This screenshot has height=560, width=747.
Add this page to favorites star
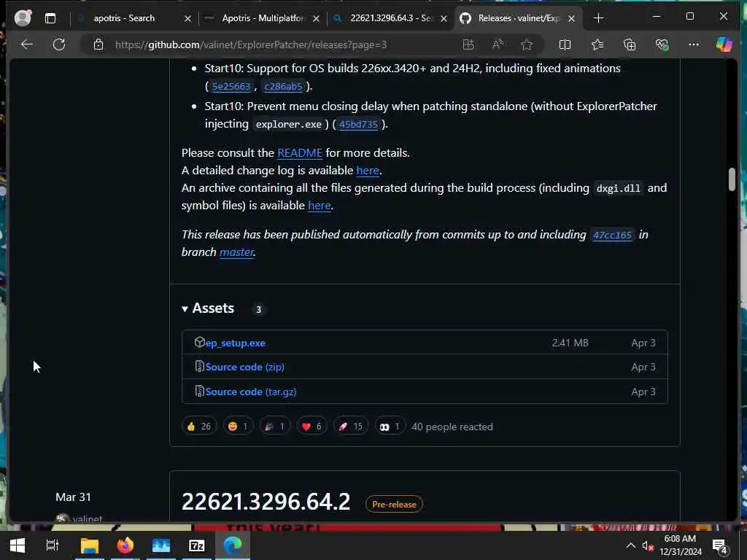tap(527, 44)
